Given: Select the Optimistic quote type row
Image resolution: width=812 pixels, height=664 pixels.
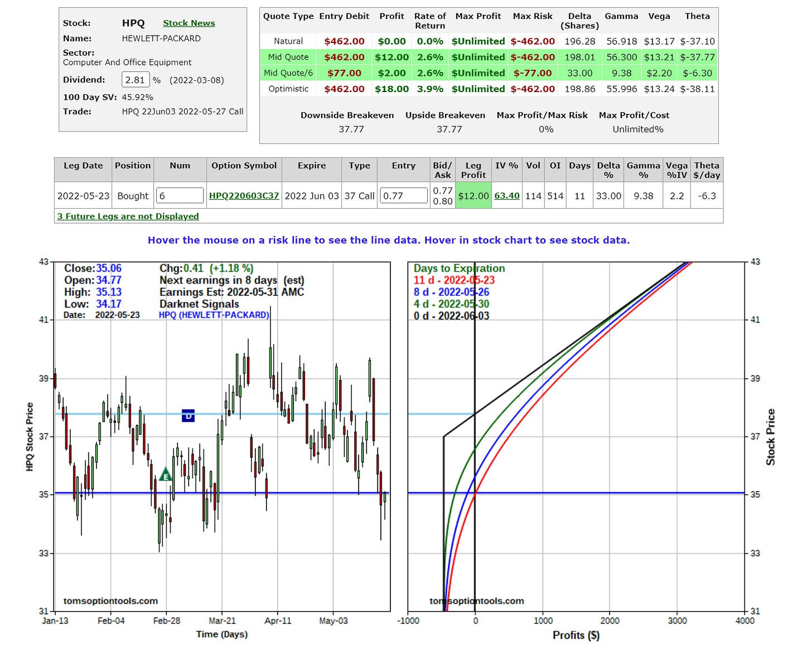Looking at the screenshot, I should tap(489, 89).
